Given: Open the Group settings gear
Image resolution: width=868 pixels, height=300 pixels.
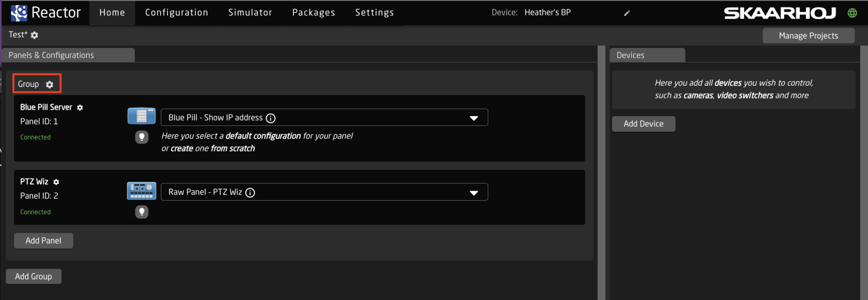Looking at the screenshot, I should 50,84.
